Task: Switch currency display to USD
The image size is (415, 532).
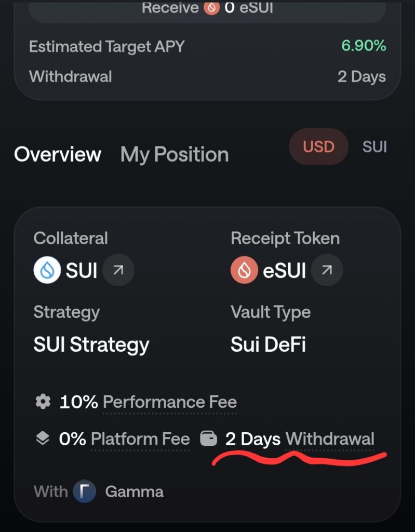Action: point(318,147)
